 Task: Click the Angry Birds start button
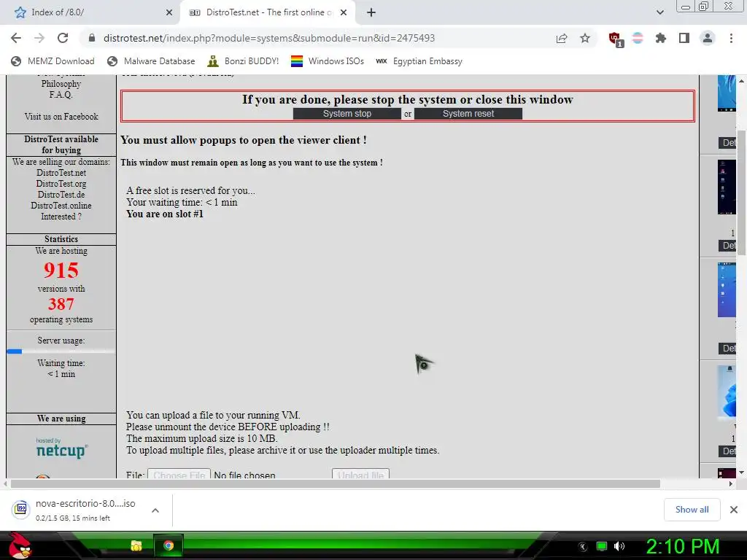coord(20,545)
